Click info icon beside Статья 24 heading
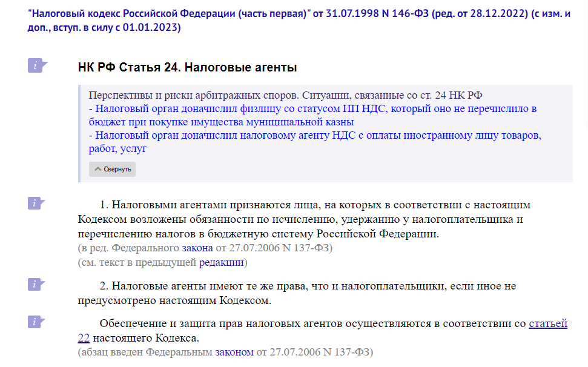Image resolution: width=588 pixels, height=367 pixels. coord(37,65)
